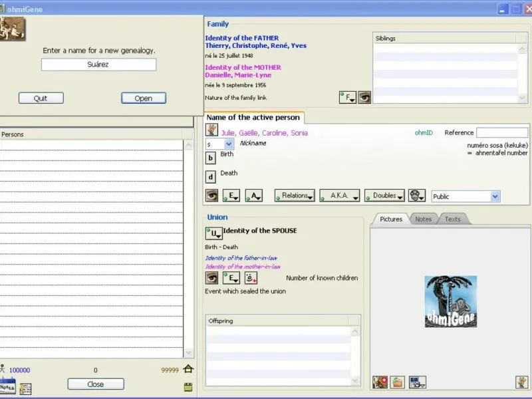Open the Notes calendar icon
The width and height of the screenshot is (532, 399).
coord(7,386)
